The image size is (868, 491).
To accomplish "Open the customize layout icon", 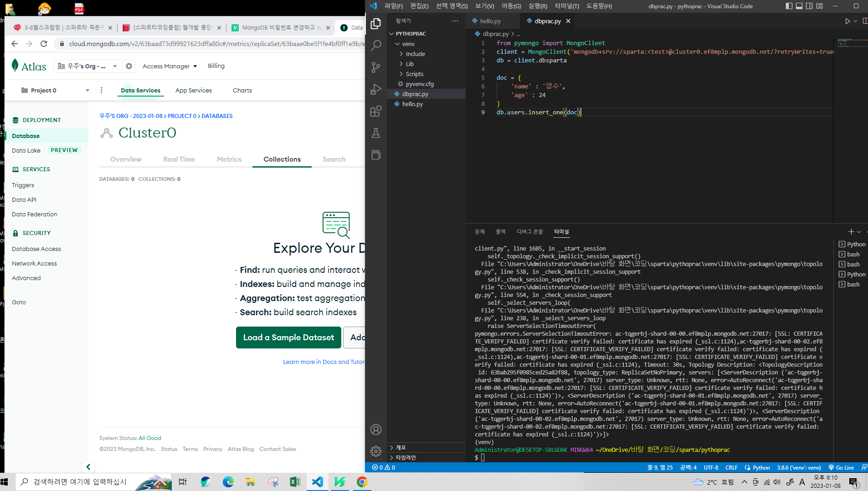I will [x=820, y=6].
